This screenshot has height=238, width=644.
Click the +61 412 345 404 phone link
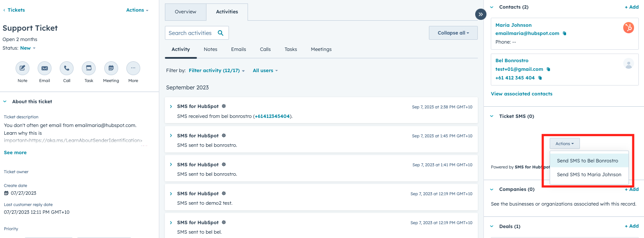click(x=515, y=78)
